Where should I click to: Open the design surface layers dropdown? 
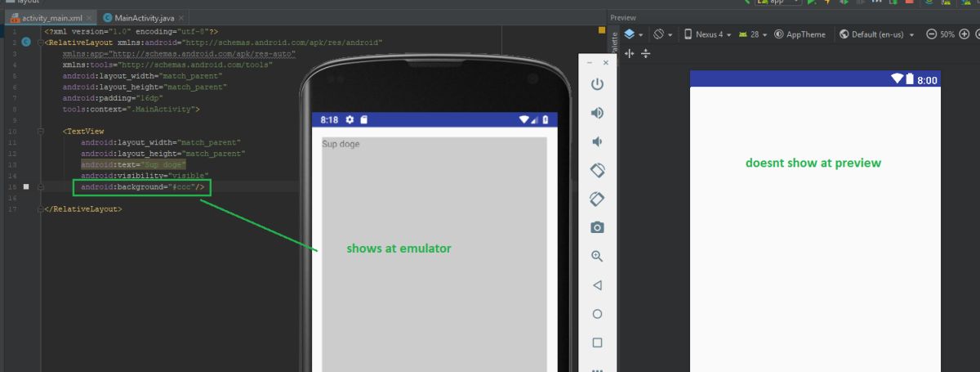click(633, 34)
